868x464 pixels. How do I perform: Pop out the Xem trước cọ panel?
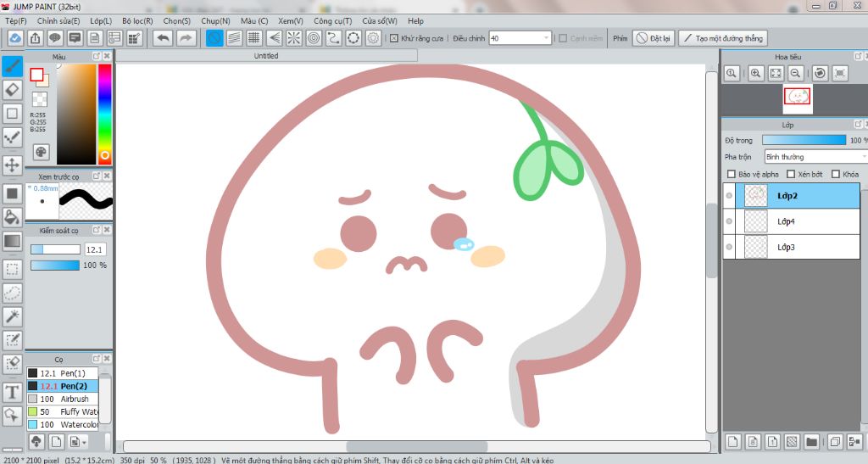click(97, 176)
